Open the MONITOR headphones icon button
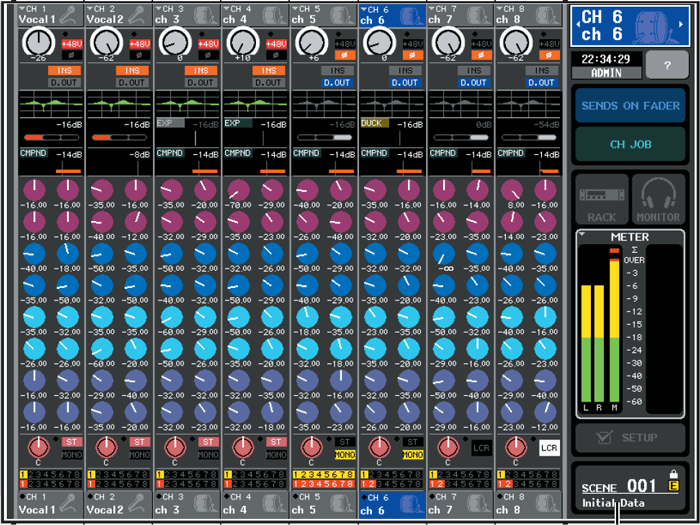Viewport: 700px width, 525px height. pyautogui.click(x=658, y=199)
